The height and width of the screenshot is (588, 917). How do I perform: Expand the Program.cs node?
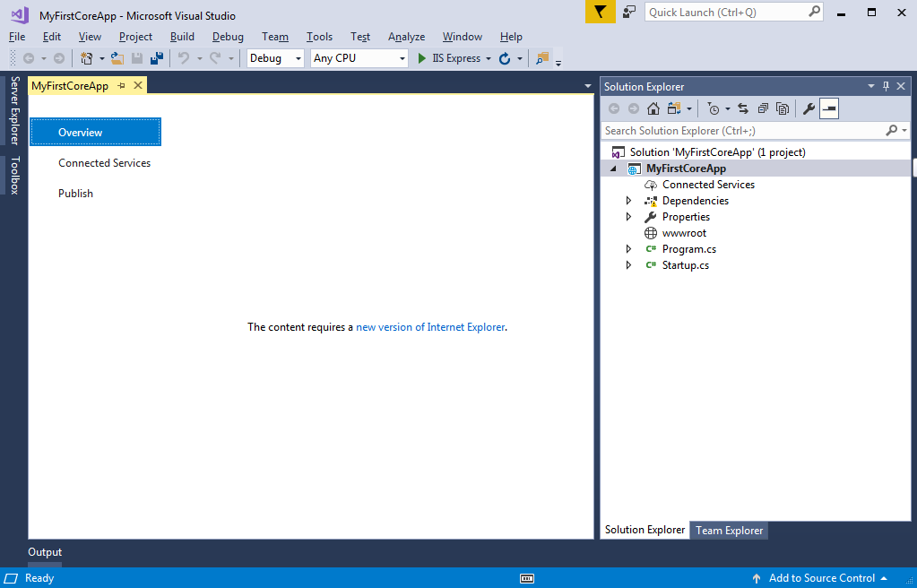tap(628, 249)
